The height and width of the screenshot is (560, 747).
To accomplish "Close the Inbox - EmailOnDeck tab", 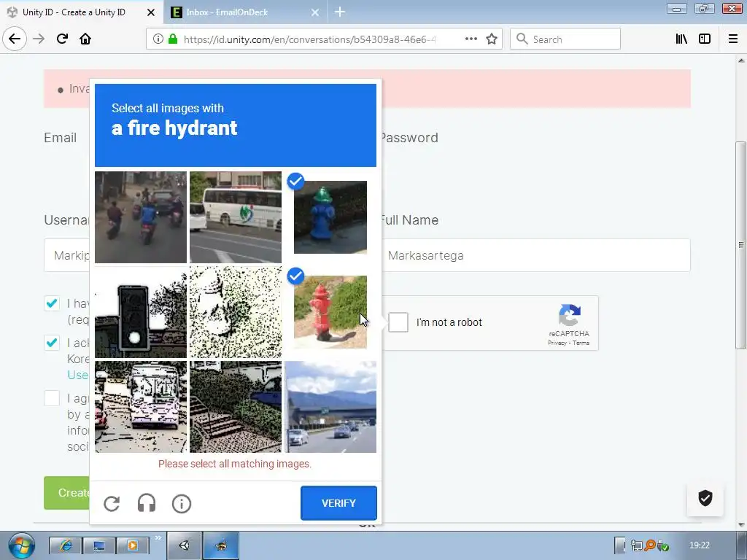I will [315, 12].
